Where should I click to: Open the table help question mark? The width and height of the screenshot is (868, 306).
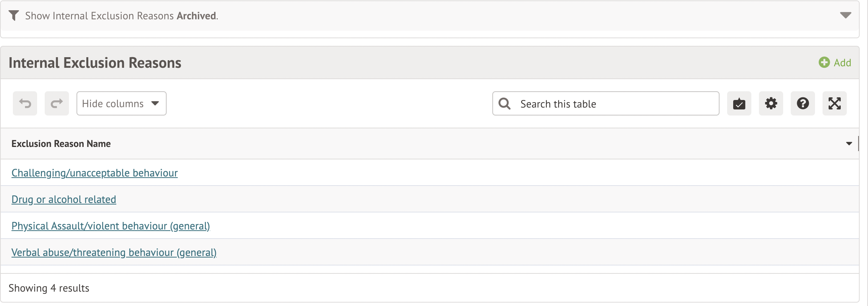(802, 103)
